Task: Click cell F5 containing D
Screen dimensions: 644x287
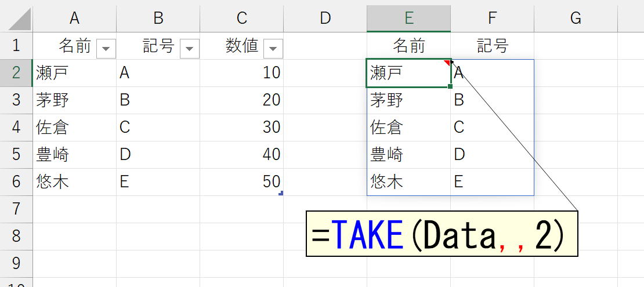Action: click(x=493, y=155)
